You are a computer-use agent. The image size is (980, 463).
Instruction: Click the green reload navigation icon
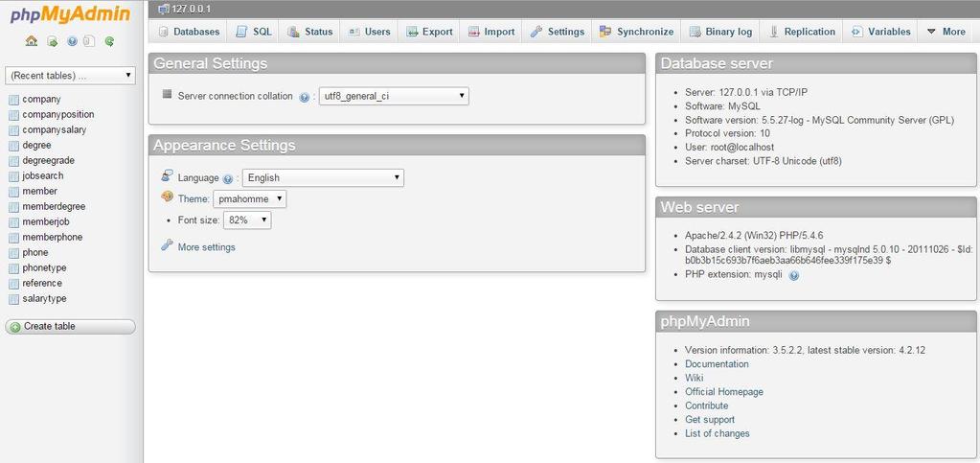coord(109,41)
